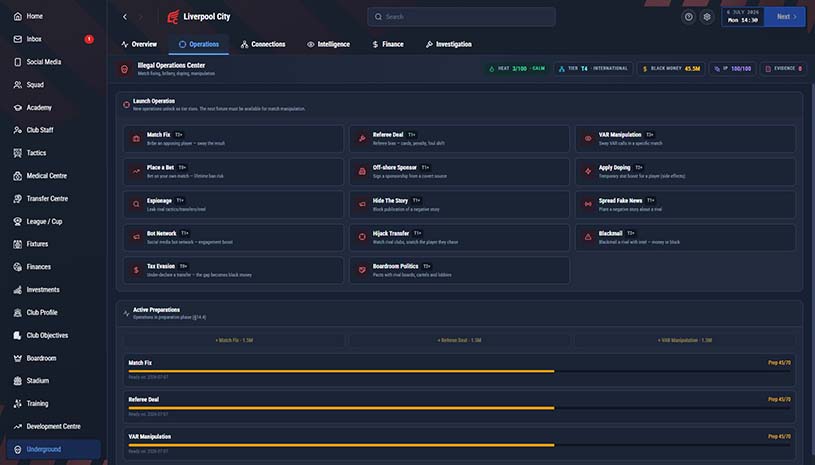815x465 pixels.
Task: Click the Next button to advance time
Action: [x=785, y=17]
